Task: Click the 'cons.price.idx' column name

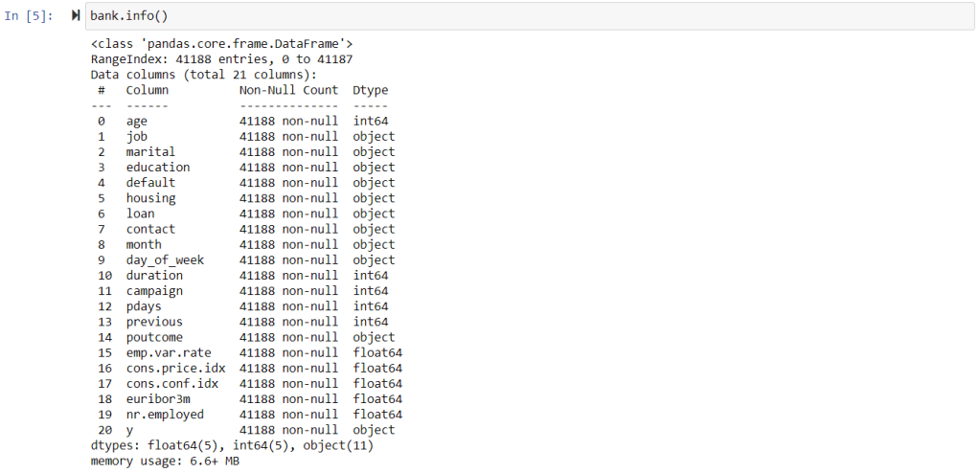Action: click(x=175, y=368)
